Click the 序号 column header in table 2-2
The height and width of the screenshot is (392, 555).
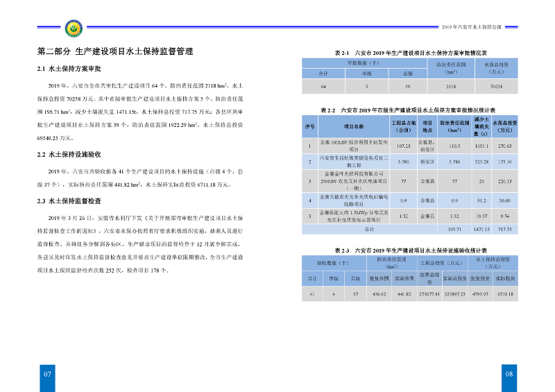coord(310,127)
